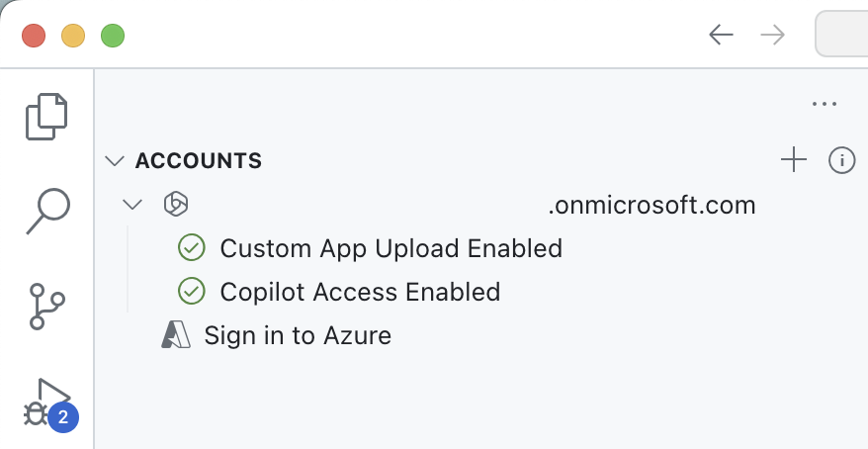This screenshot has width=868, height=449.
Task: Click the Microsoft 365 account icon
Action: pyautogui.click(x=175, y=205)
